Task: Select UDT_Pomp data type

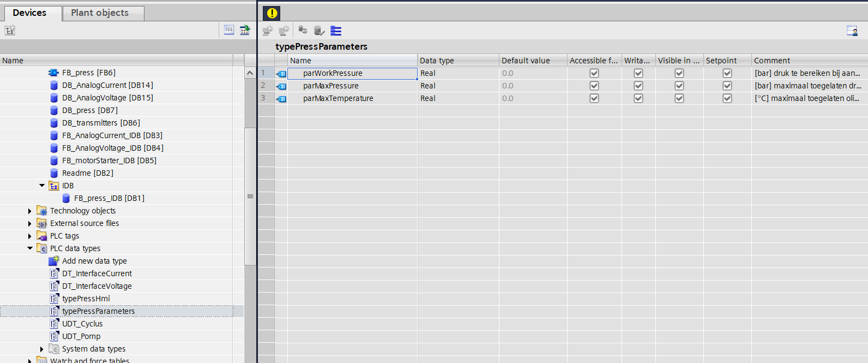Action: pos(81,336)
